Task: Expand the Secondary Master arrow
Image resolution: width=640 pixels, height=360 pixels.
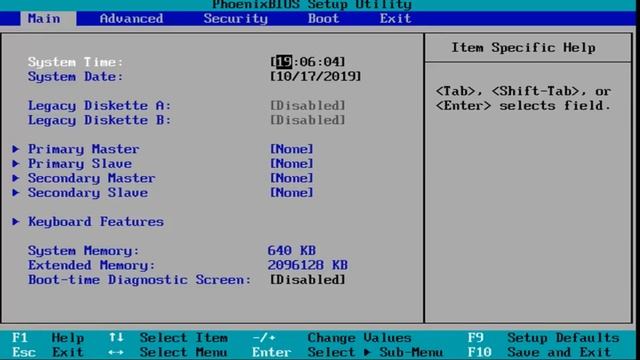Action: click(x=16, y=178)
